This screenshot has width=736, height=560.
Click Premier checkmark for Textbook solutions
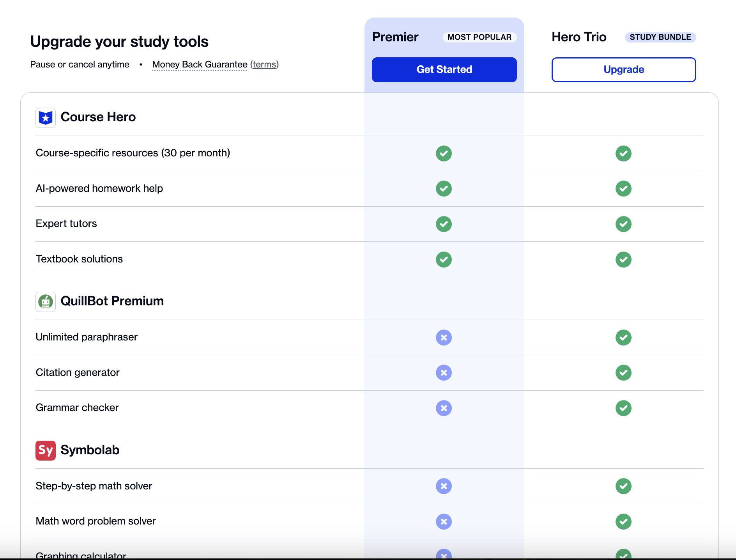pyautogui.click(x=444, y=259)
